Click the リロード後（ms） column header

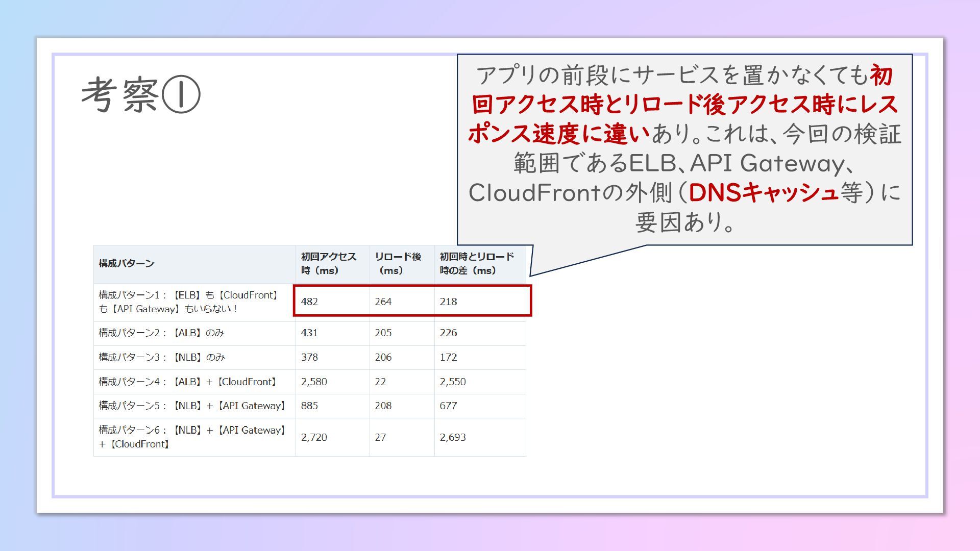[398, 263]
